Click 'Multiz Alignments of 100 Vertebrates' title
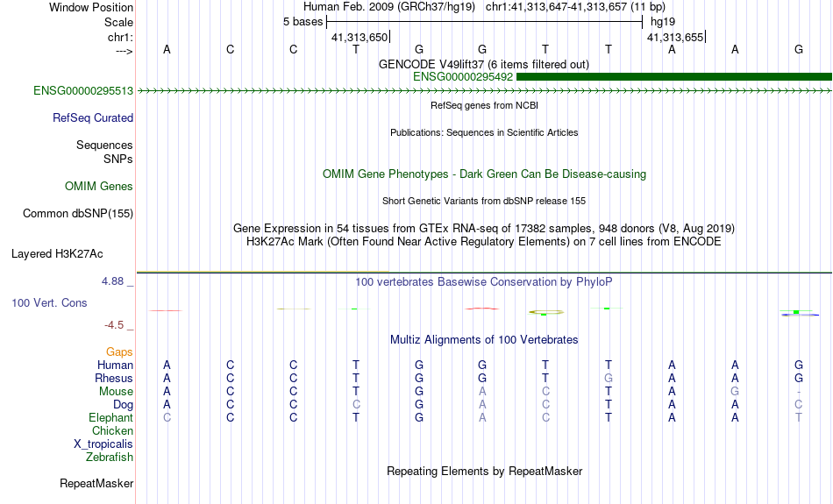833x504 pixels. click(484, 340)
